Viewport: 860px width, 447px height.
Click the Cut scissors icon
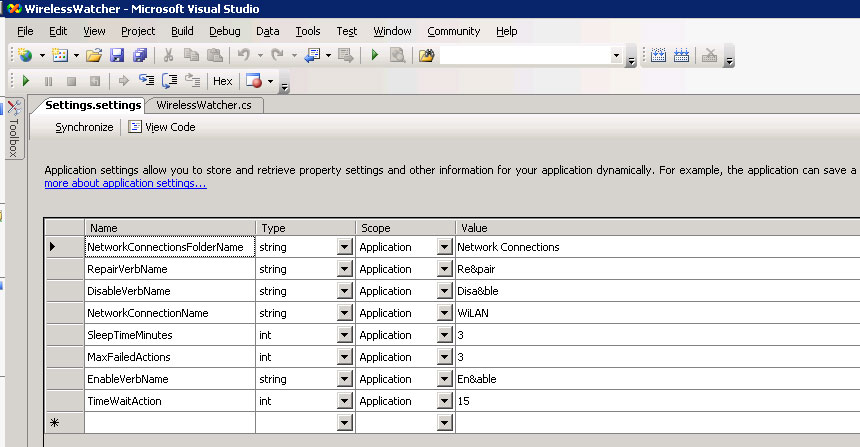point(168,55)
